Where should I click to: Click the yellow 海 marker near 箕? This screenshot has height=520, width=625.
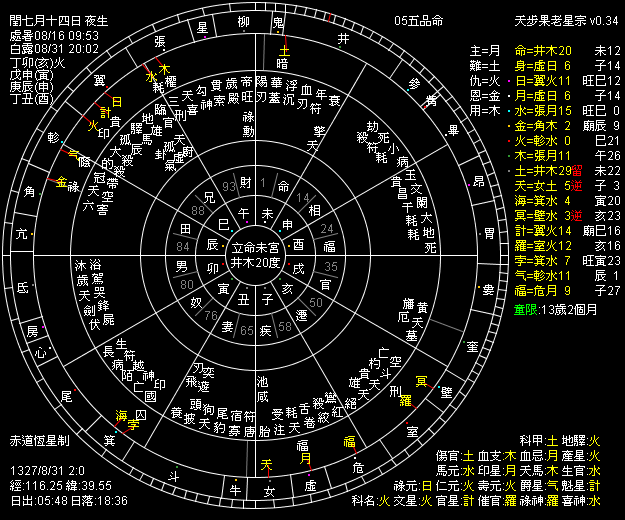122,415
